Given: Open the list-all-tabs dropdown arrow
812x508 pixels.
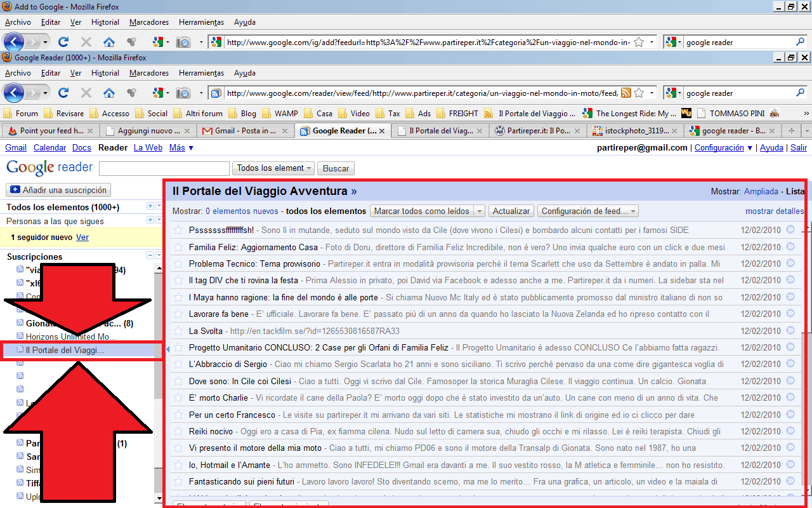Looking at the screenshot, I should (806, 131).
